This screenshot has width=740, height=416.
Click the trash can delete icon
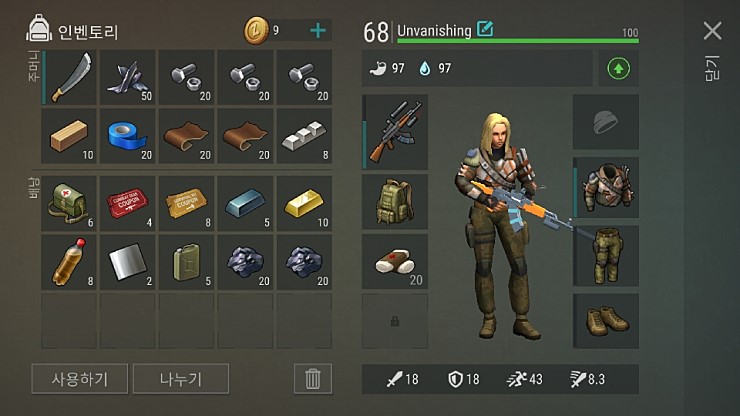click(312, 379)
